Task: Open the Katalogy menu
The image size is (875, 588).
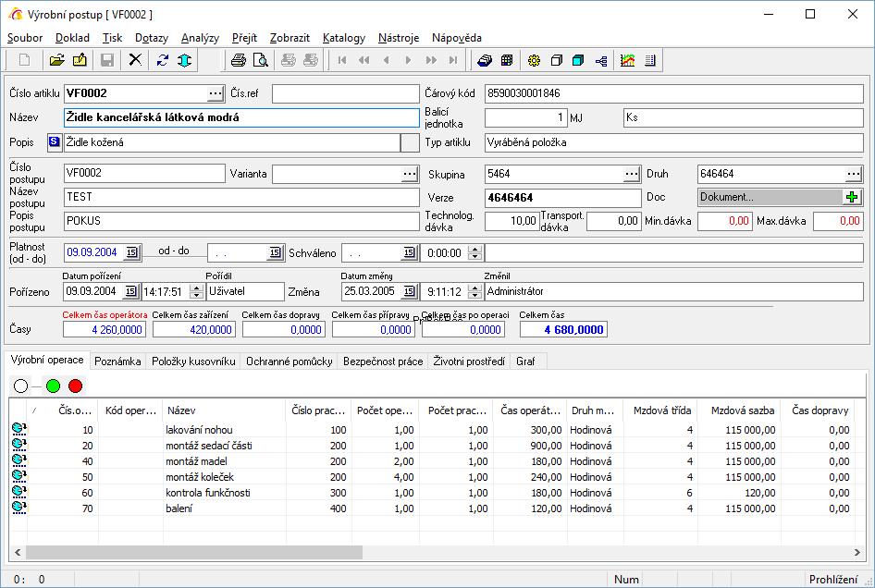Action: pyautogui.click(x=344, y=37)
